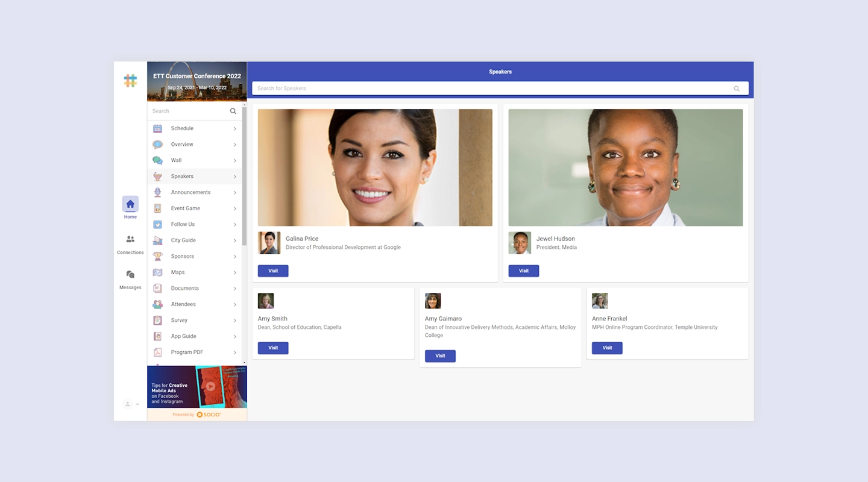Screen dimensions: 868x482
Task: Select the Announcements megaphone icon
Action: (x=159, y=192)
